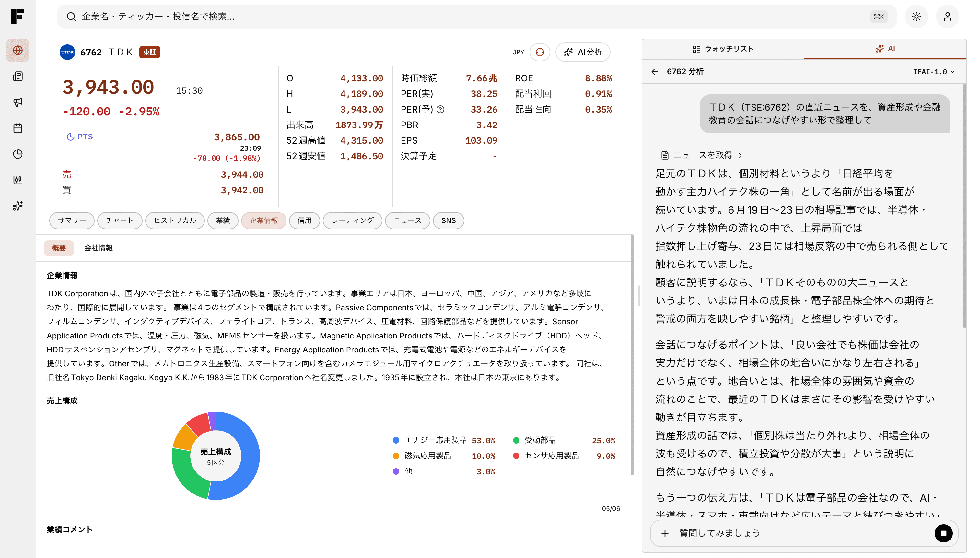This screenshot has height=558, width=980.
Task: Select the 会社情報 sub-tab
Action: coord(99,248)
